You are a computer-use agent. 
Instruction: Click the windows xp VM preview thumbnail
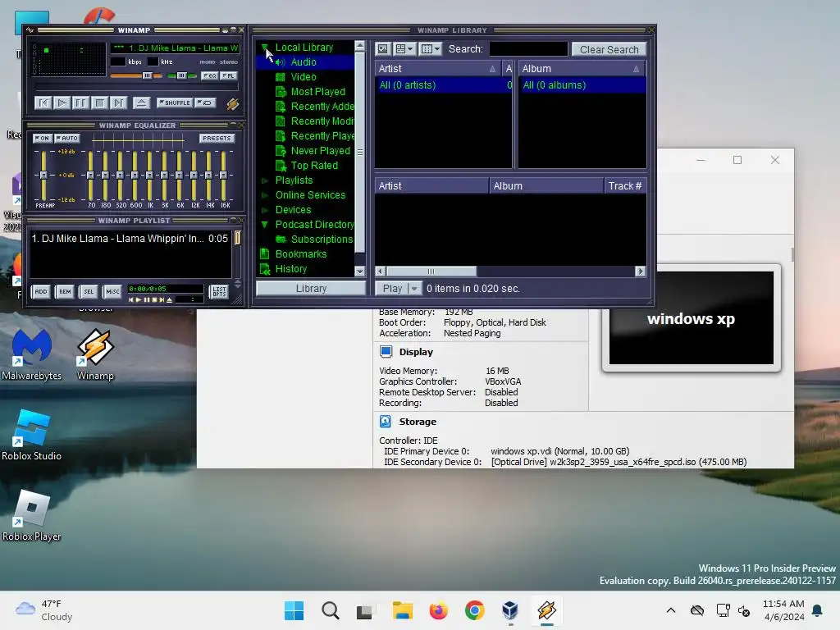[691, 317]
